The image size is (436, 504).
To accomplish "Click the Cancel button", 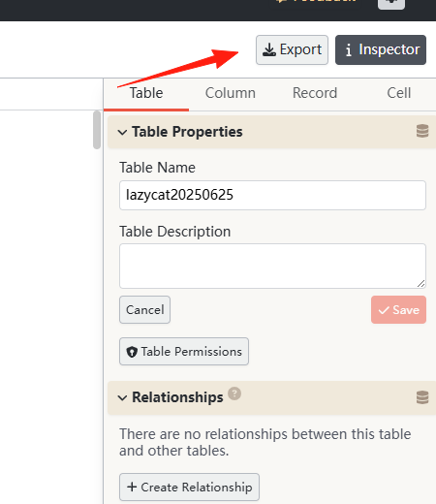I will [x=144, y=310].
